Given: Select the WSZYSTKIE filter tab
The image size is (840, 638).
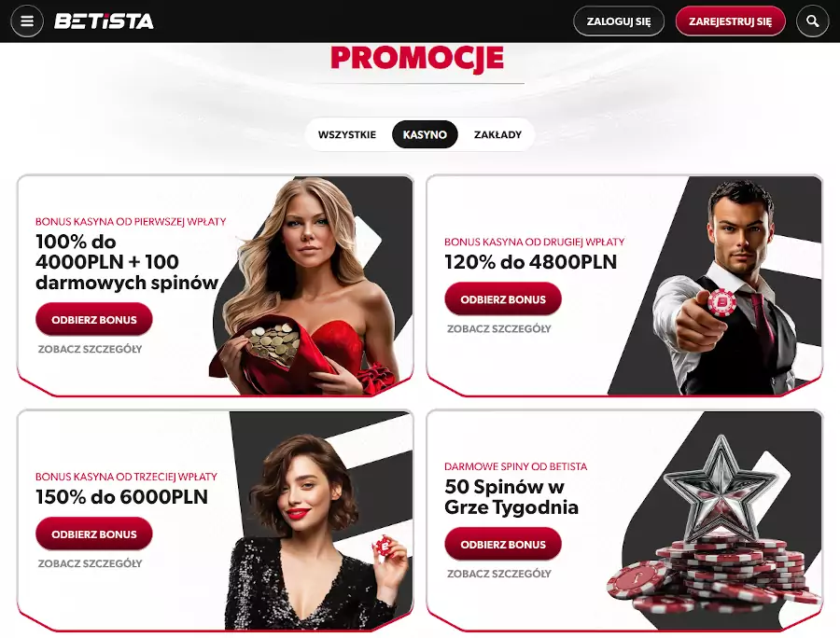Looking at the screenshot, I should pos(347,134).
